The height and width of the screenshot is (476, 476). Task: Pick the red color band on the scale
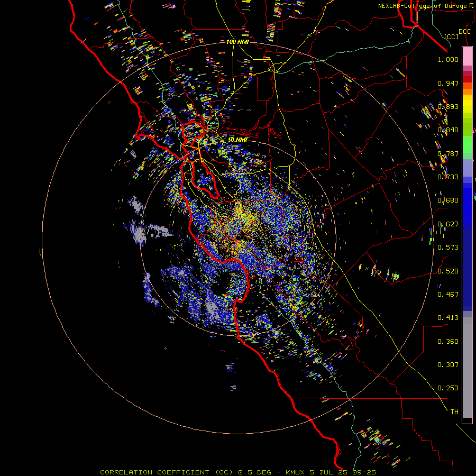pos(467,79)
